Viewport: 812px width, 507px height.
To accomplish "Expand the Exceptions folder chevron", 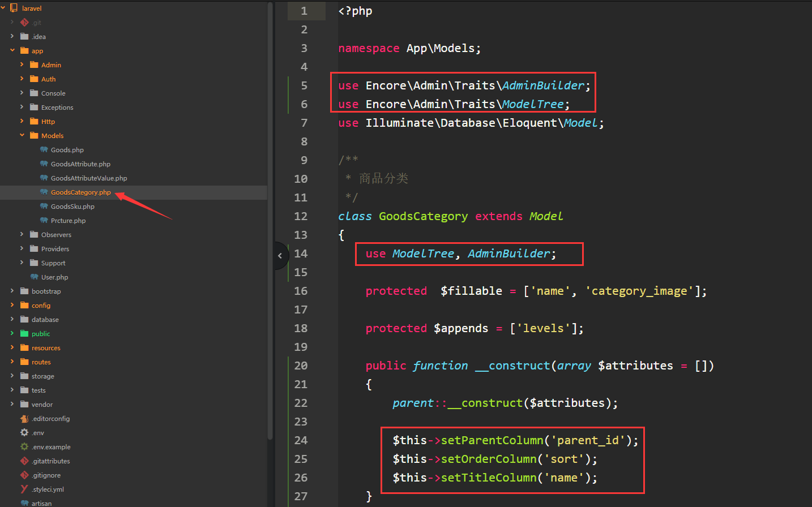I will point(22,107).
